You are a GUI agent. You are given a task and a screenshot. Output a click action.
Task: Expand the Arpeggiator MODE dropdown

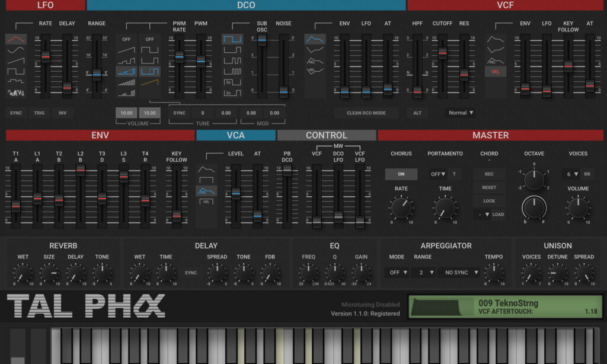pyautogui.click(x=396, y=273)
